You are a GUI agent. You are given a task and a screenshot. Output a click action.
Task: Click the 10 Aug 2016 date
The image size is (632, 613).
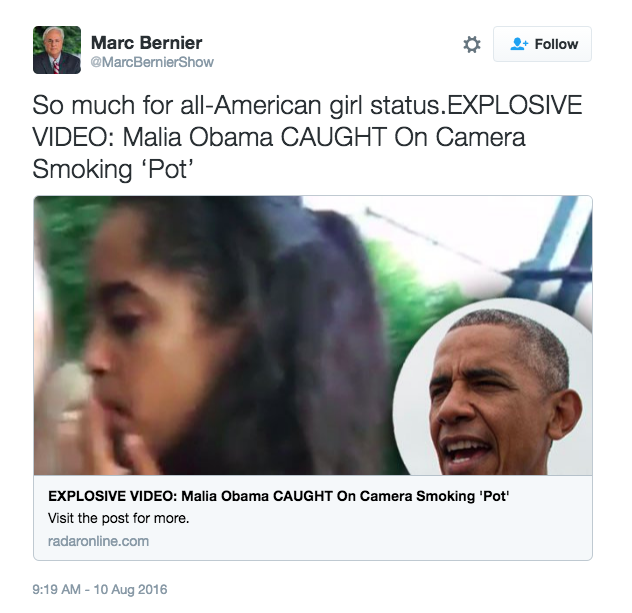[130, 589]
